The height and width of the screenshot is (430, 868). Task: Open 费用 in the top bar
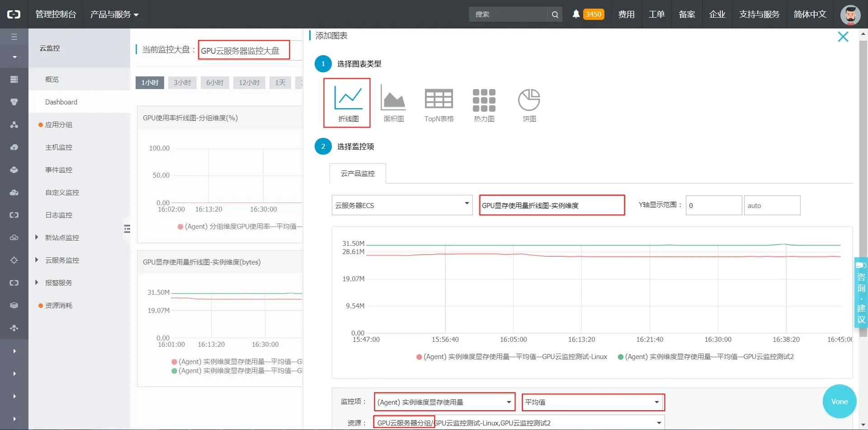[626, 14]
